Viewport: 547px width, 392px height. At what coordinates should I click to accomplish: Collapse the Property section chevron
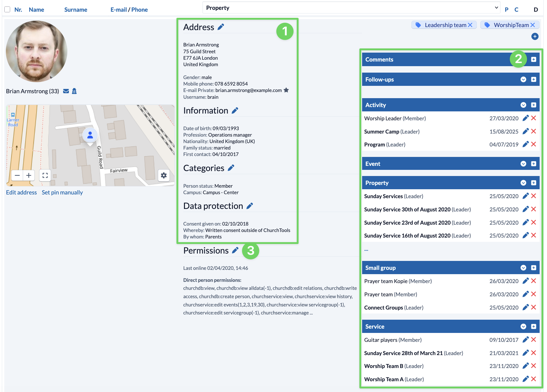(523, 183)
